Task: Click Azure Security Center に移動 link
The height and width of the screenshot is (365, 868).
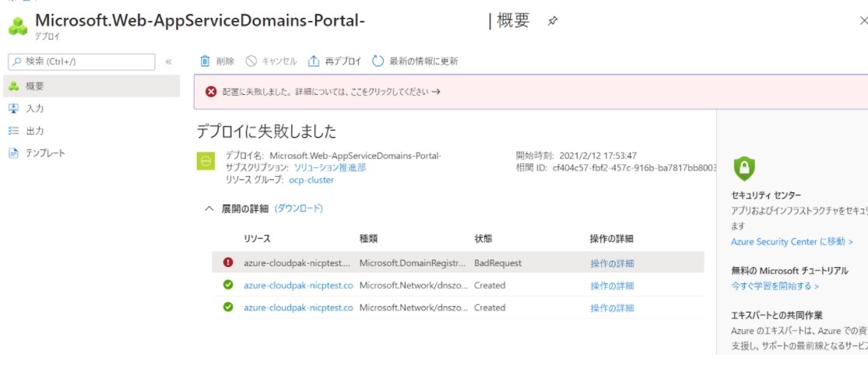Action: tap(792, 242)
